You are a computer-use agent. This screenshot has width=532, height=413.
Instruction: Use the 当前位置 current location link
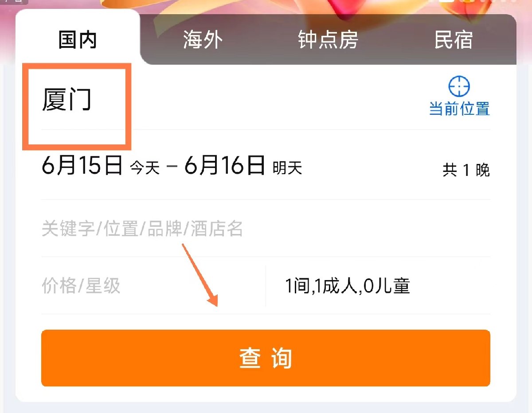click(x=459, y=109)
